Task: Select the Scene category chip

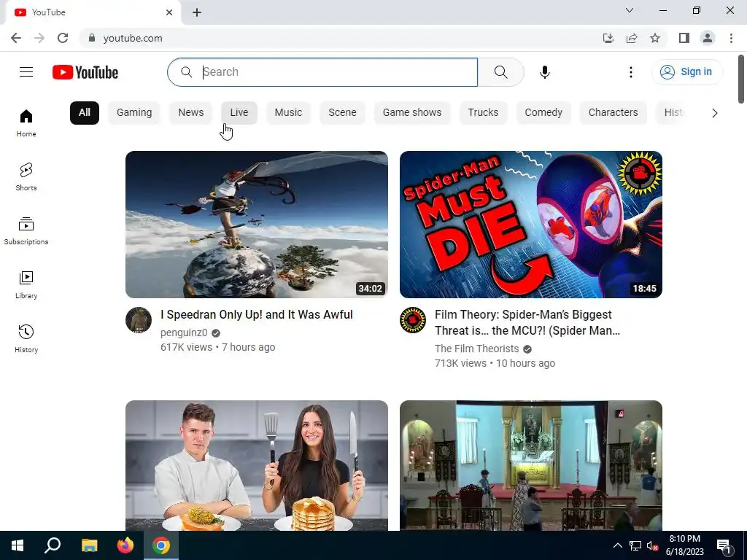Action: (343, 113)
